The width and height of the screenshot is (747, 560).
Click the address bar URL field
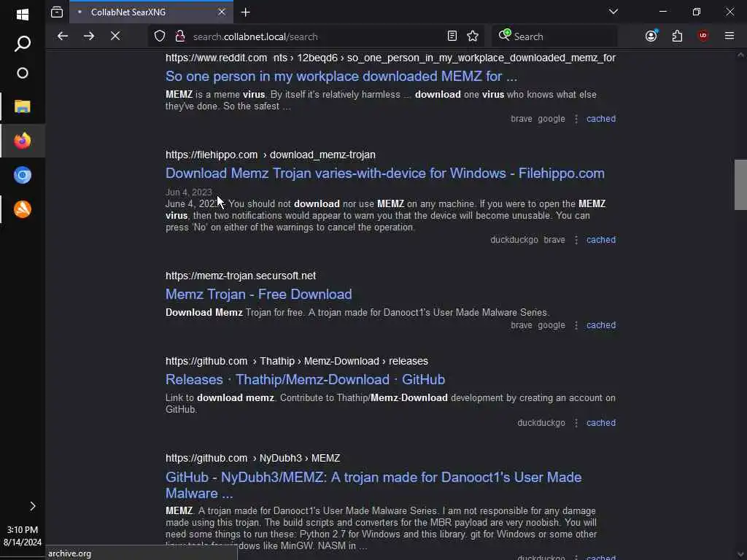click(x=314, y=36)
